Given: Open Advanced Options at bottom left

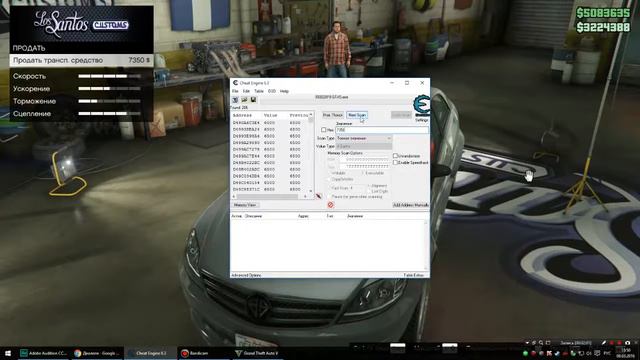Looking at the screenshot, I should [246, 276].
